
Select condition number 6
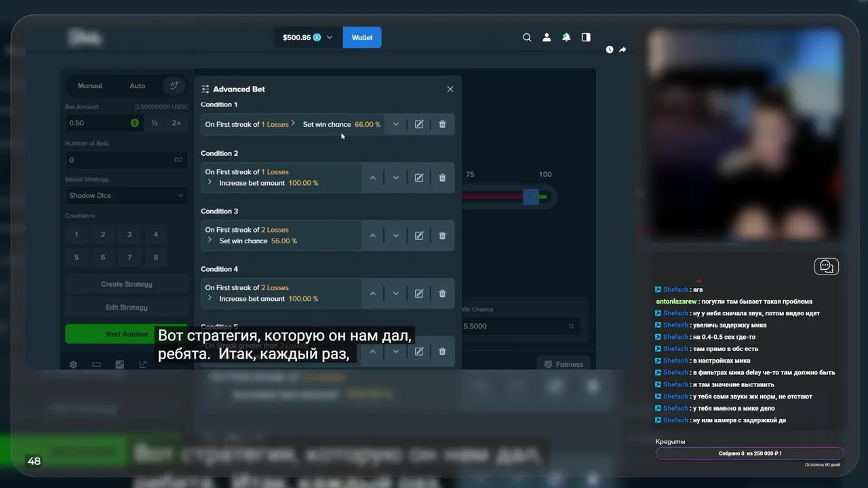click(x=103, y=258)
